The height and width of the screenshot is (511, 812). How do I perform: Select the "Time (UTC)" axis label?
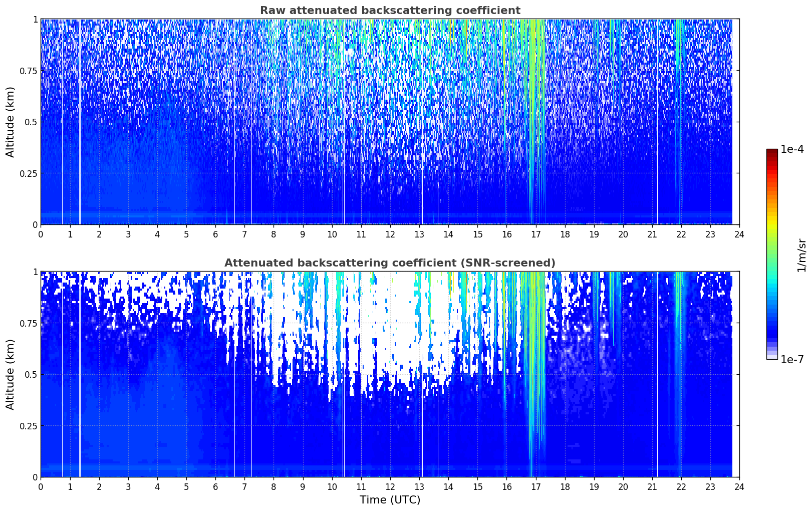(x=390, y=500)
